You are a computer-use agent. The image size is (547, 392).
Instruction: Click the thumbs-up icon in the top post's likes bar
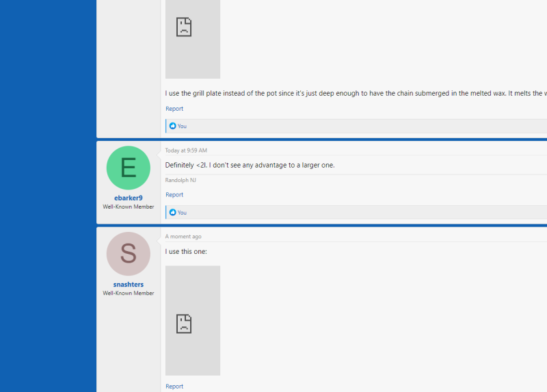coord(172,126)
